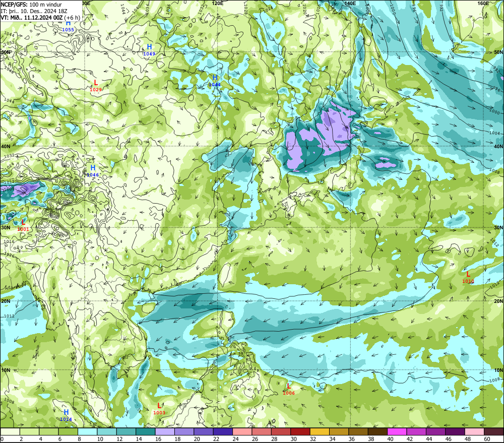
Task: Click the 32–34 golden yellow legend swatch
Action: pyautogui.click(x=320, y=431)
